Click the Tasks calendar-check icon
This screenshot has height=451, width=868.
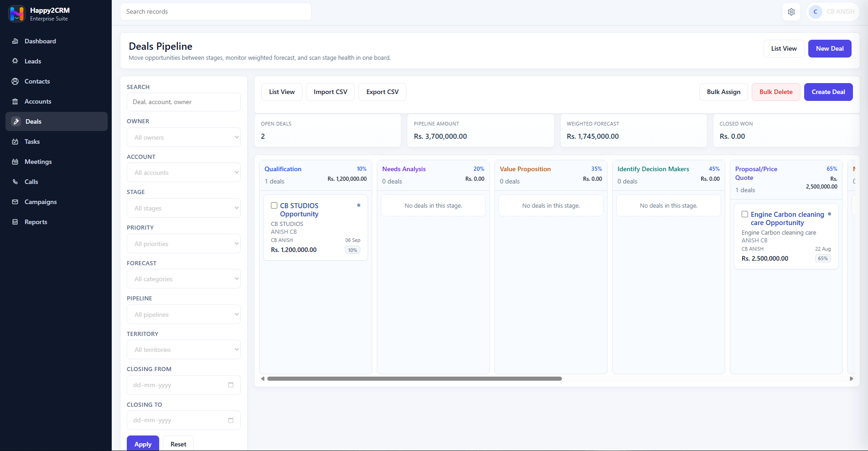pyautogui.click(x=15, y=142)
